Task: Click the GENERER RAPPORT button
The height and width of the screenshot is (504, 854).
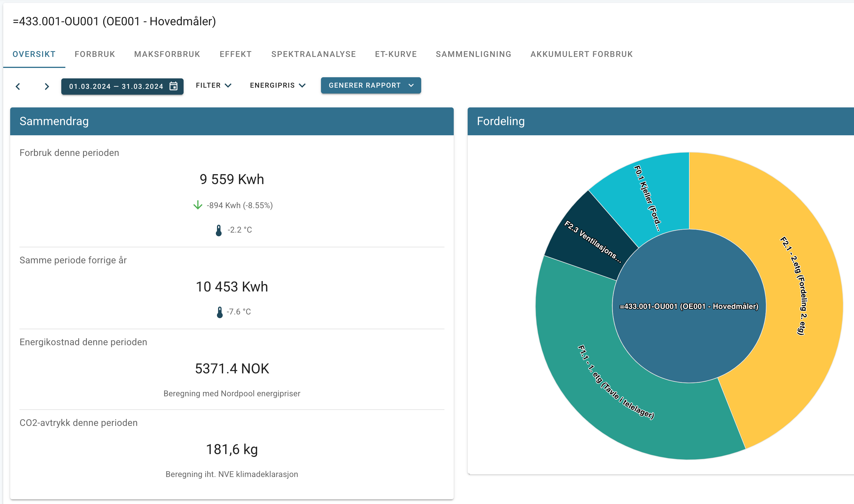Action: [371, 85]
